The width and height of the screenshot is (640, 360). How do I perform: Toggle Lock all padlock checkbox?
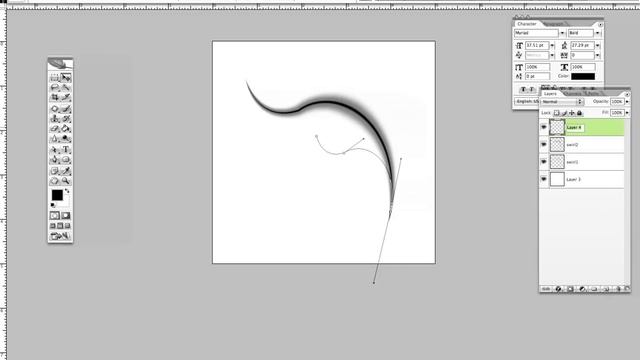pyautogui.click(x=579, y=113)
